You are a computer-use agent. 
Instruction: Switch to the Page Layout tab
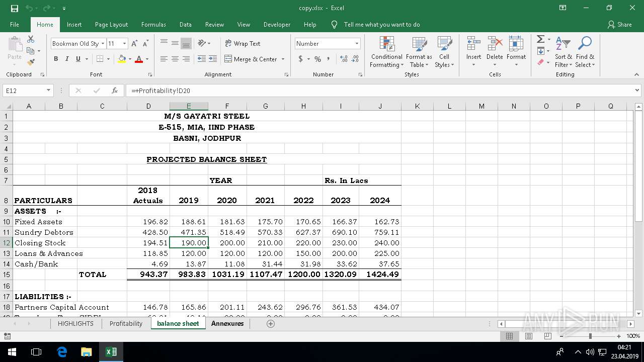[x=111, y=25]
